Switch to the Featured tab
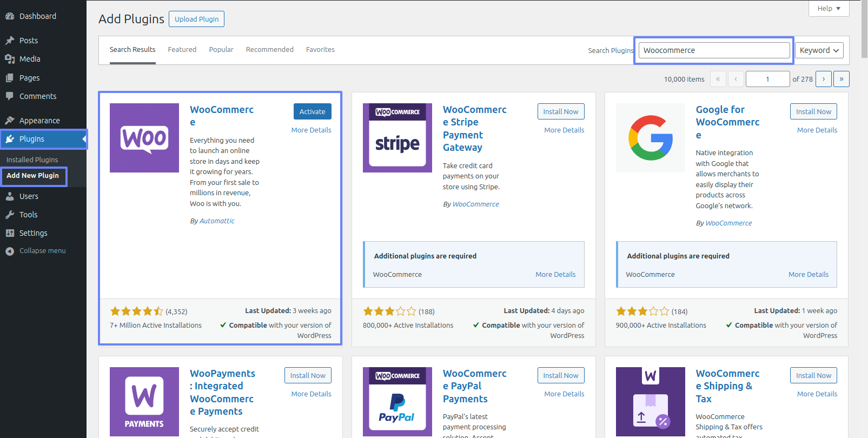 (x=182, y=50)
